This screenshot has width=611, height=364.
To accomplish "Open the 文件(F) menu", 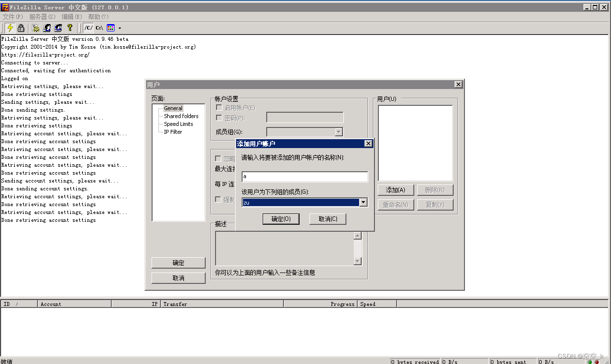I will (13, 17).
